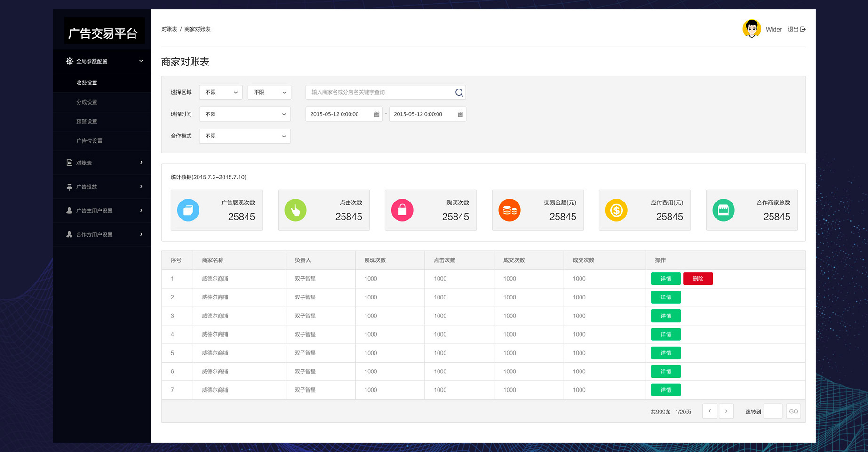Click the Wider user avatar

(751, 29)
